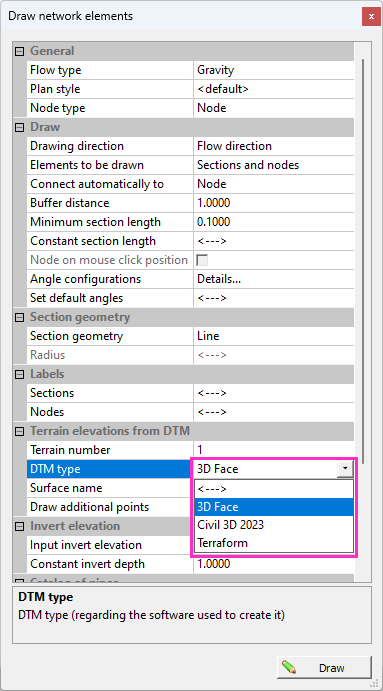The image size is (383, 691).
Task: Collapse the Draw section
Action: tap(19, 127)
